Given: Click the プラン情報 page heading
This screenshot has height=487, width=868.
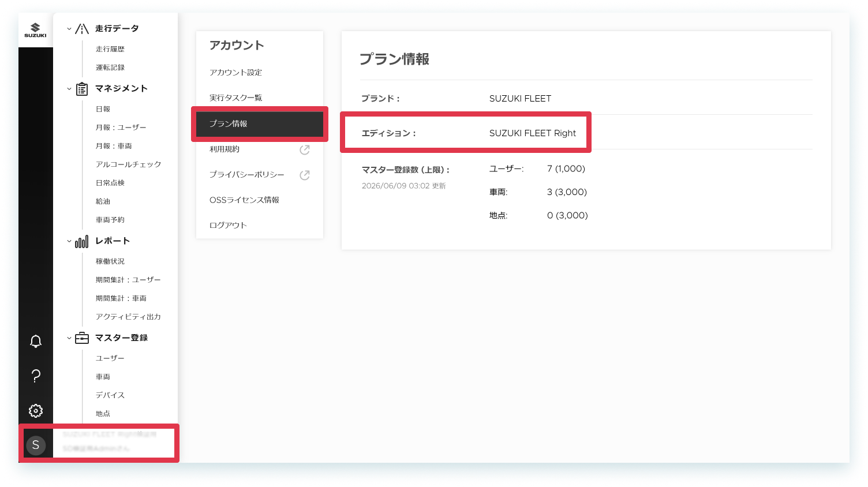Looking at the screenshot, I should coord(394,59).
